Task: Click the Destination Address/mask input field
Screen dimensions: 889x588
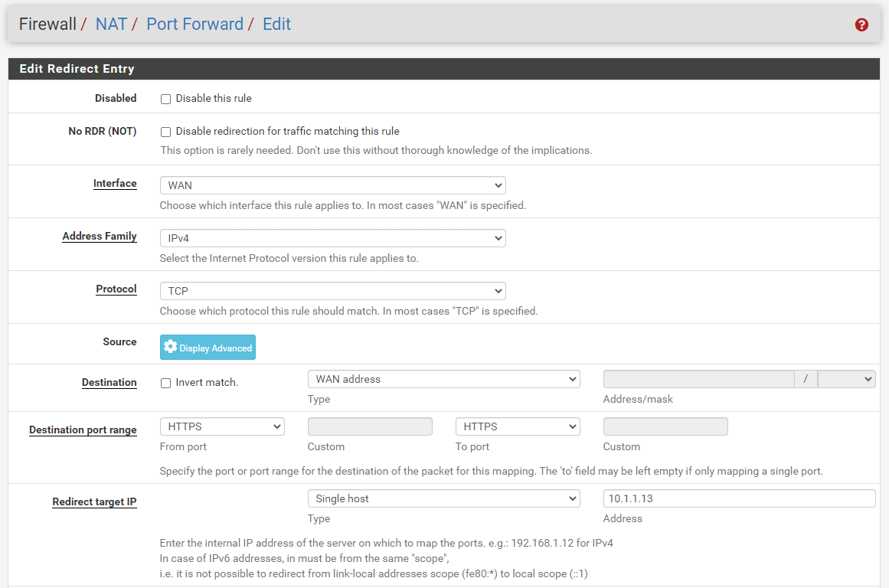Action: click(x=698, y=379)
